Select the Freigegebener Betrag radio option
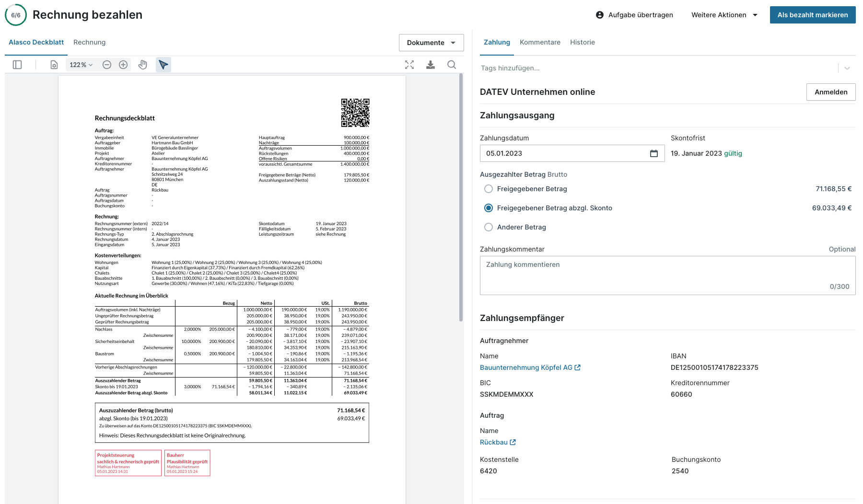 pyautogui.click(x=489, y=189)
